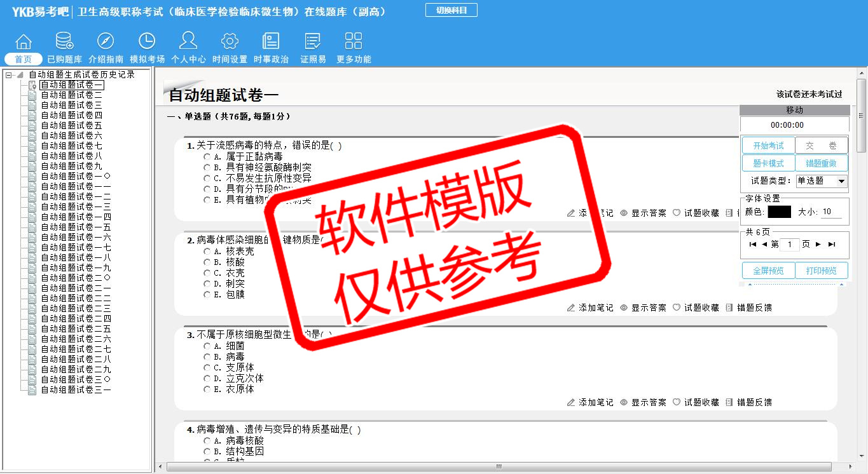Viewport: 868px width, 474px height.
Task: Select option A 属于正黏病毒 for question 1
Action: pyautogui.click(x=207, y=156)
